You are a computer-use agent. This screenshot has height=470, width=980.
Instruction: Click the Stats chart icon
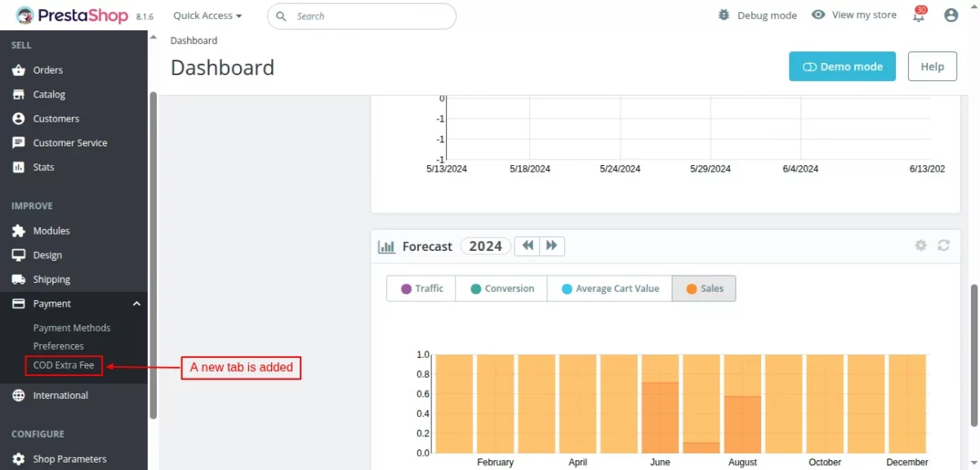(19, 167)
